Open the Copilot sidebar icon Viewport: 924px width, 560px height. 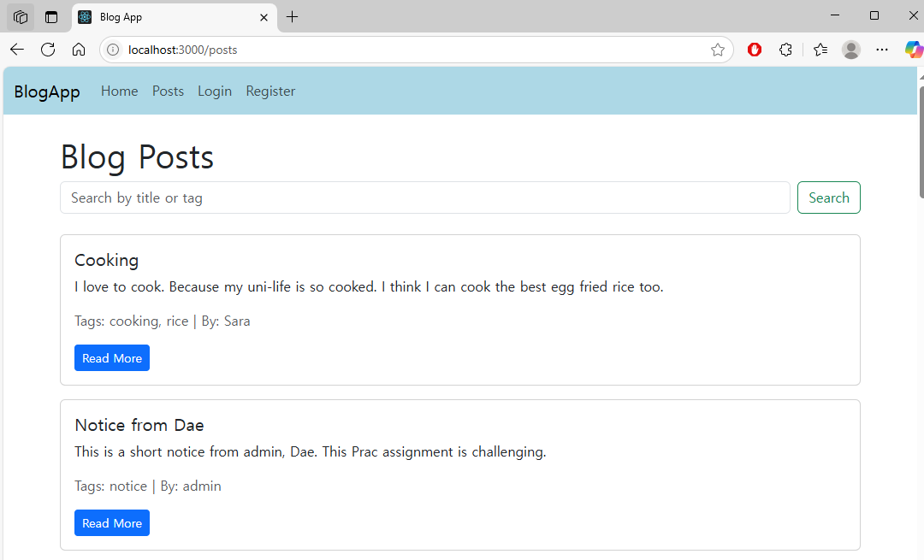point(913,50)
